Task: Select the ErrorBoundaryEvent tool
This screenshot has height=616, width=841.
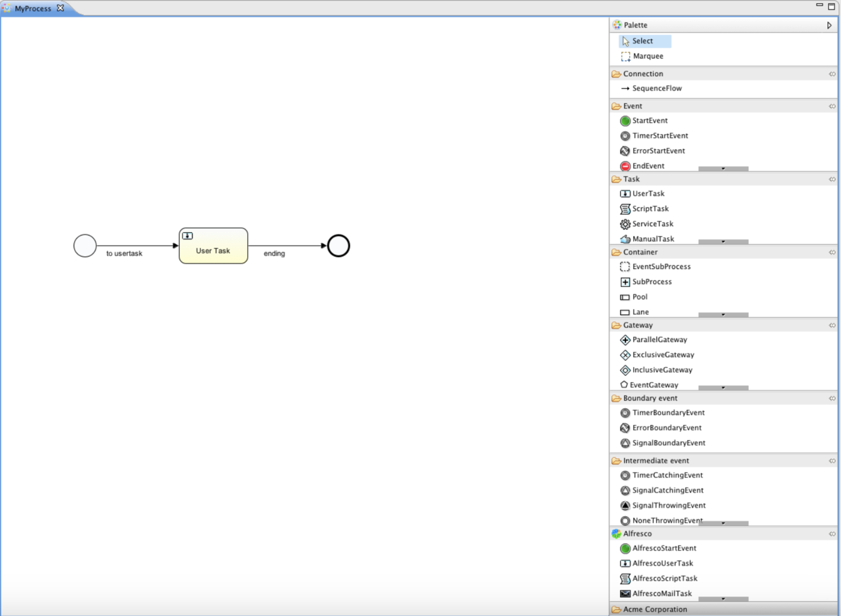Action: click(x=661, y=428)
